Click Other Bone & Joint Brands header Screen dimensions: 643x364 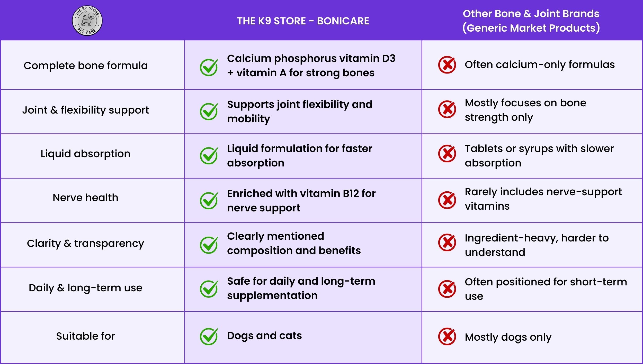pos(531,21)
